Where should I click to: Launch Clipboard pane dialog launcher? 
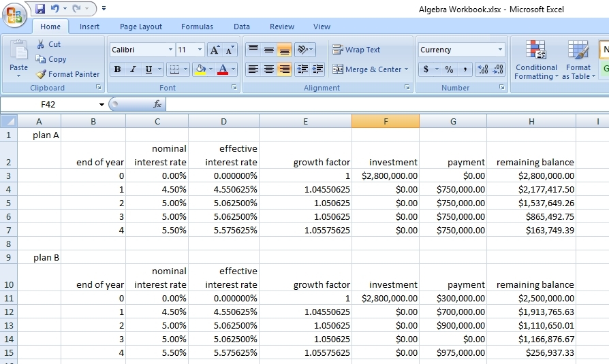coord(99,88)
